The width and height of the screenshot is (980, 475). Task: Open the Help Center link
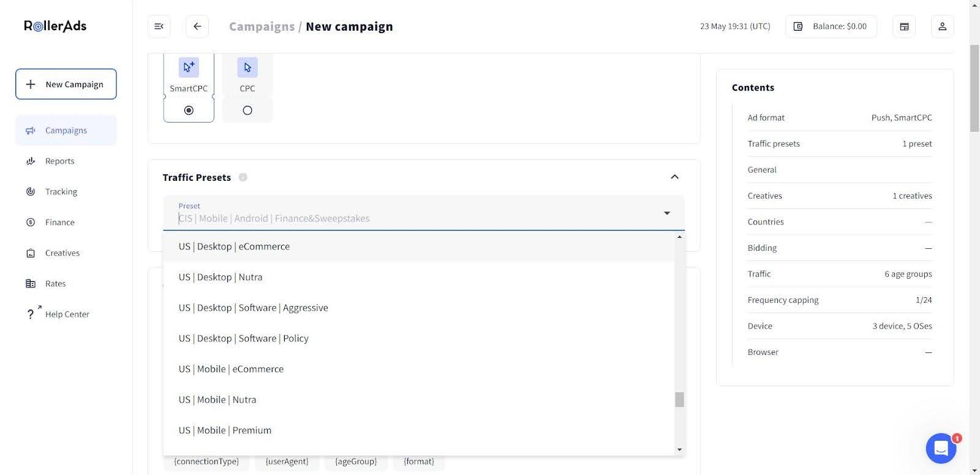pos(67,314)
